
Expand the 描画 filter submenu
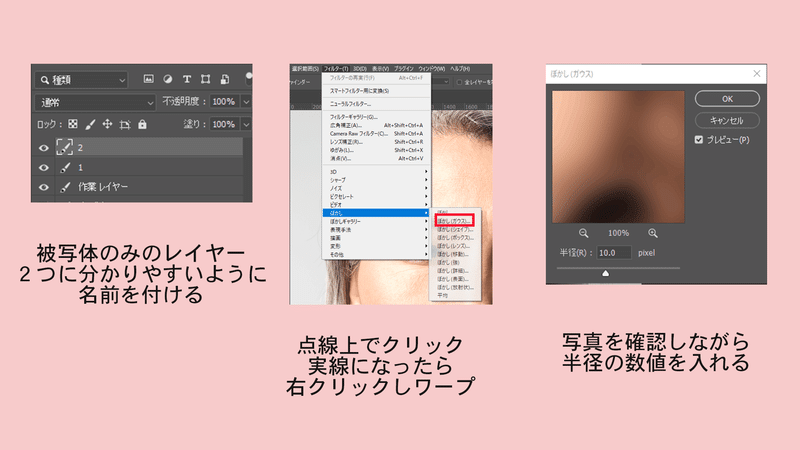(377, 238)
